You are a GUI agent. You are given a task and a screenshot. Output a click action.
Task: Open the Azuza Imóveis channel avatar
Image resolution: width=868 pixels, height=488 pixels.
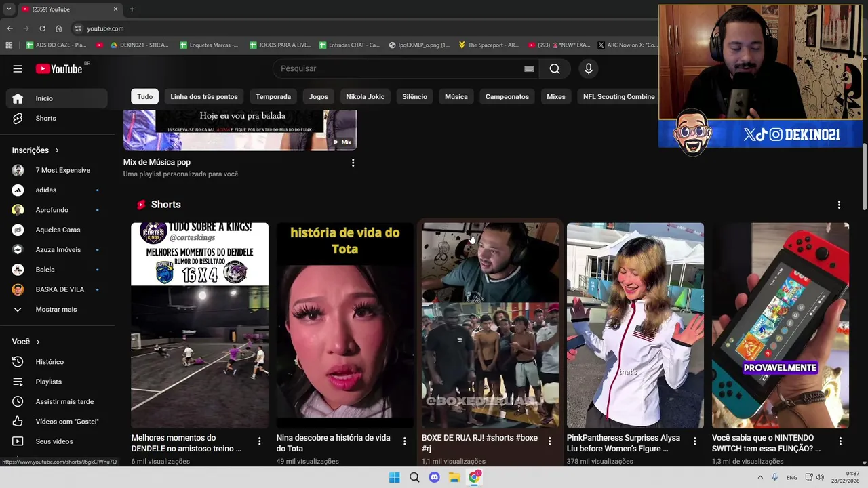(18, 249)
